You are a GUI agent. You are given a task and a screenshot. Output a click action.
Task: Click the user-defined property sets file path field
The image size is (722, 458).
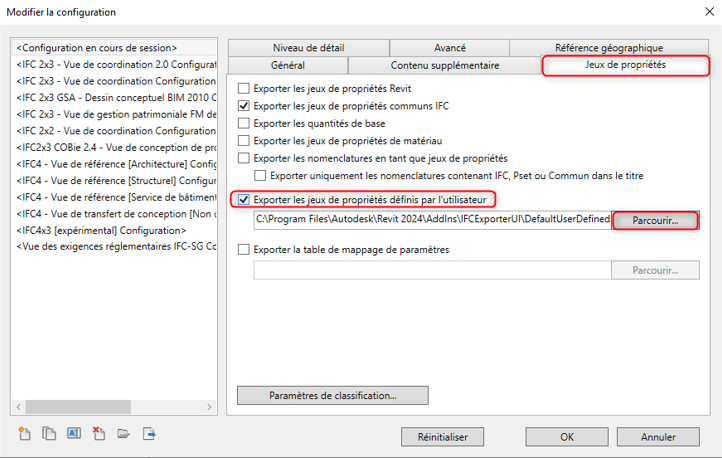click(432, 220)
